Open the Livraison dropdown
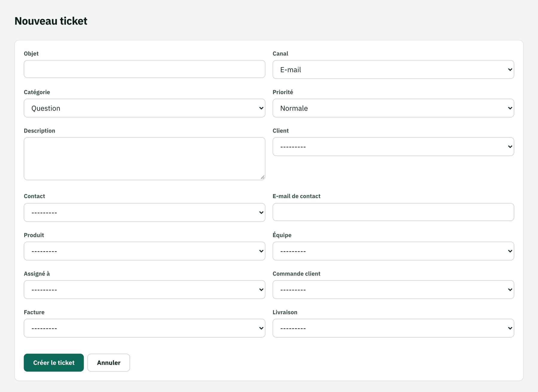Viewport: 538px width, 392px height. tap(393, 328)
